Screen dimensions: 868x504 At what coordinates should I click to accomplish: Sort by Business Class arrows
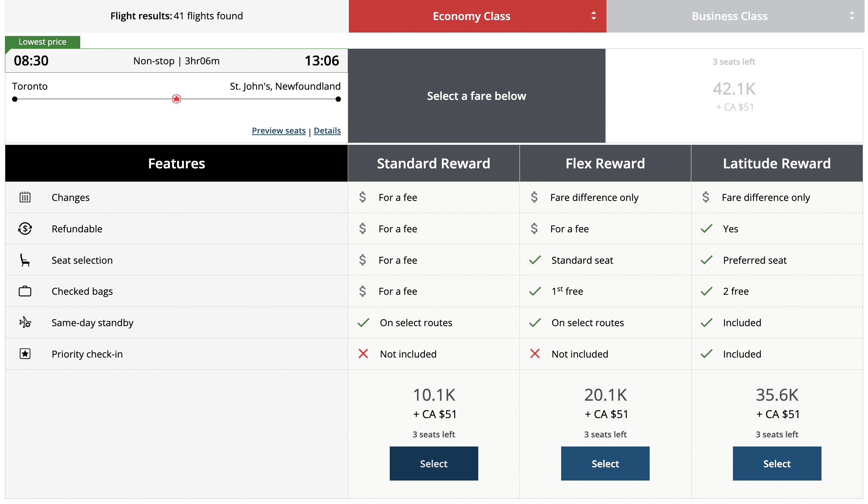pos(851,16)
